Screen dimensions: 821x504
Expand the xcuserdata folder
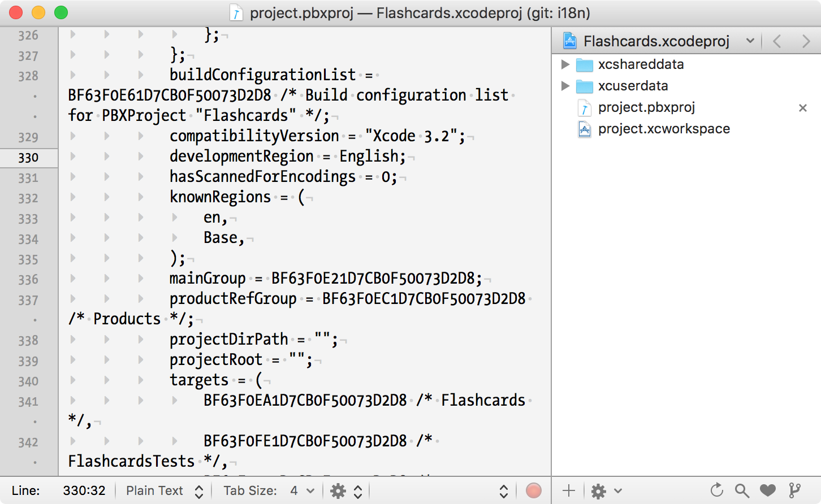coord(565,86)
